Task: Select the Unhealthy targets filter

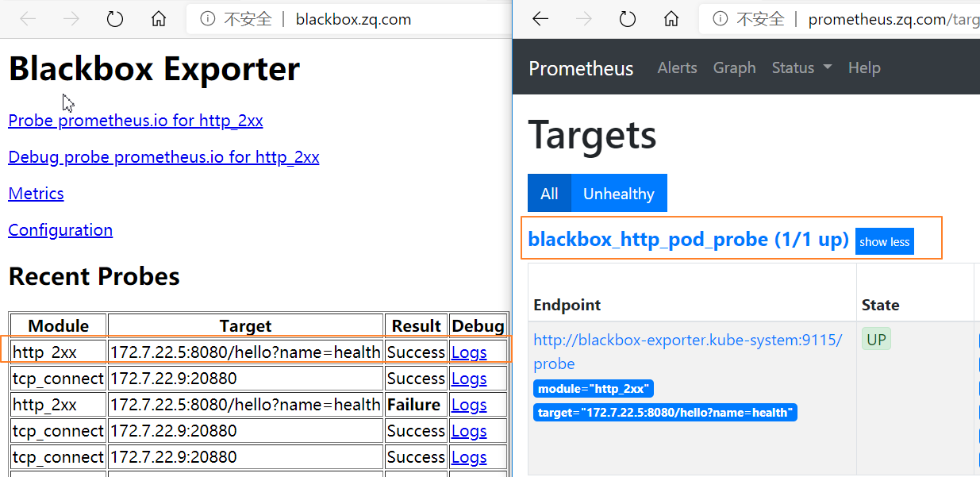Action: click(x=619, y=194)
